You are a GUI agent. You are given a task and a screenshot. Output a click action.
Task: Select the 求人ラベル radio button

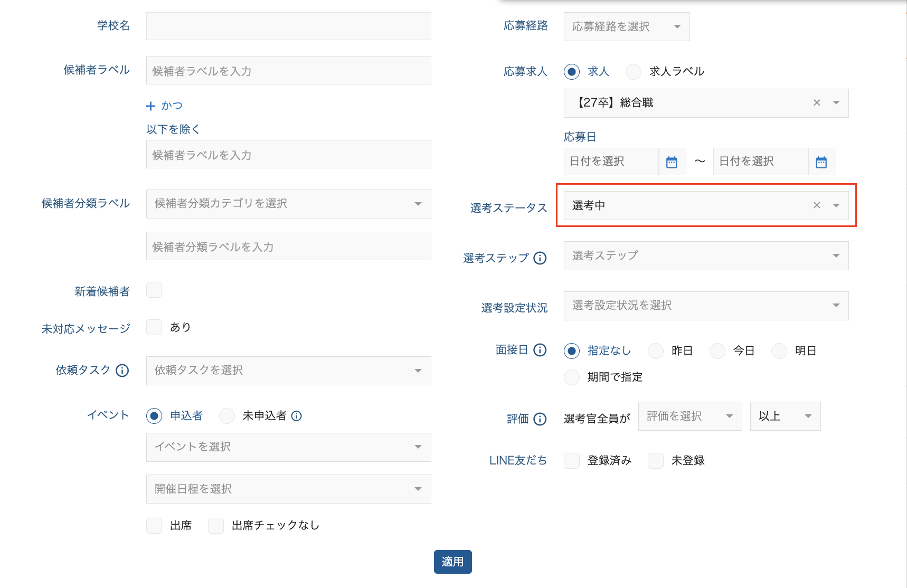point(634,72)
